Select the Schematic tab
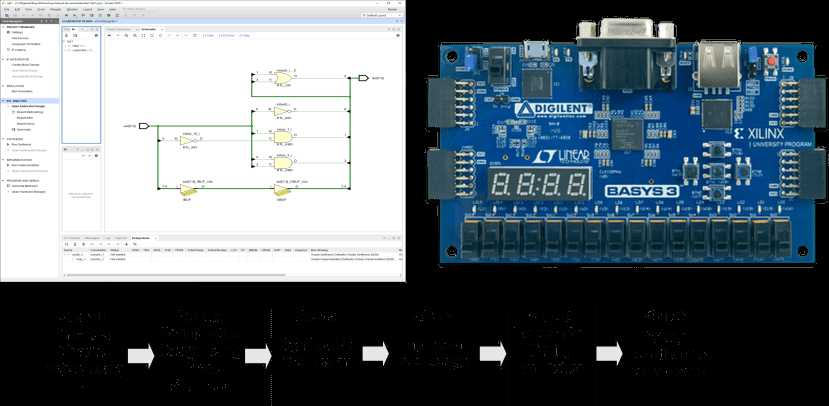 pos(148,29)
